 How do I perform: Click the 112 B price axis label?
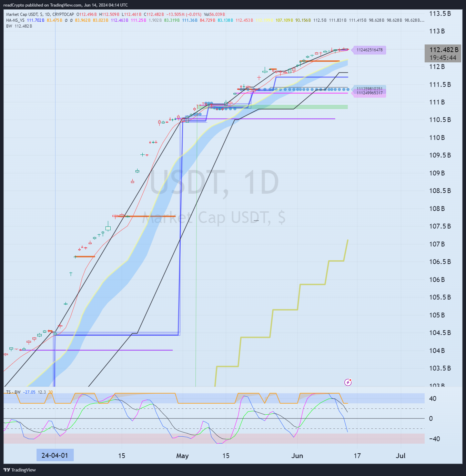point(437,67)
